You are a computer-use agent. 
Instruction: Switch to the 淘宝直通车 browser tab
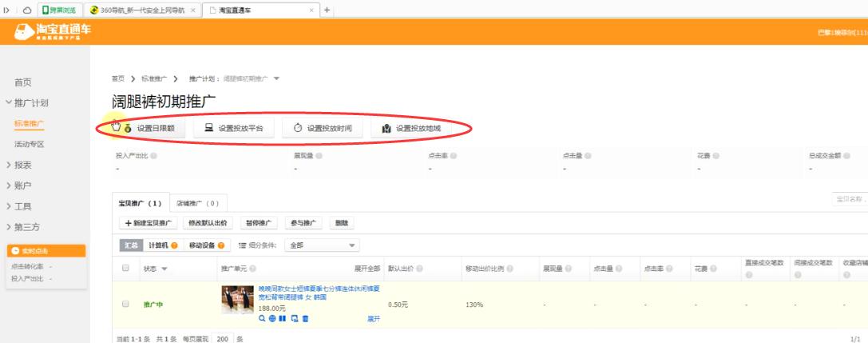point(260,10)
